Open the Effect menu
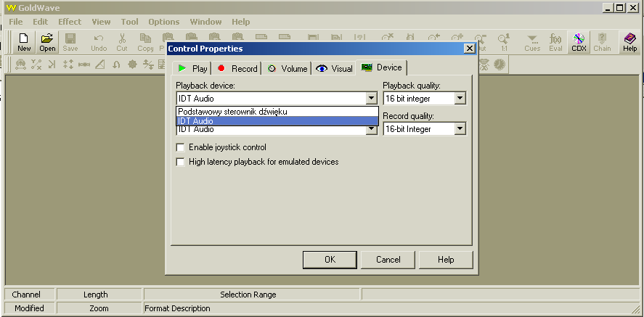The image size is (644, 317). 70,22
